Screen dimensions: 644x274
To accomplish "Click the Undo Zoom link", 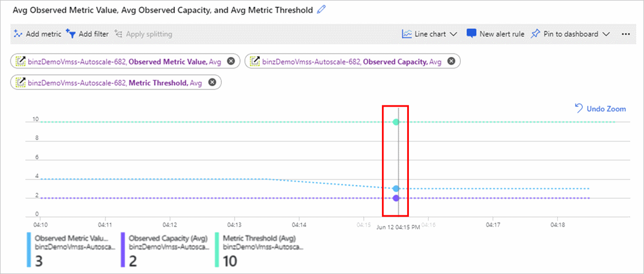I will [600, 109].
